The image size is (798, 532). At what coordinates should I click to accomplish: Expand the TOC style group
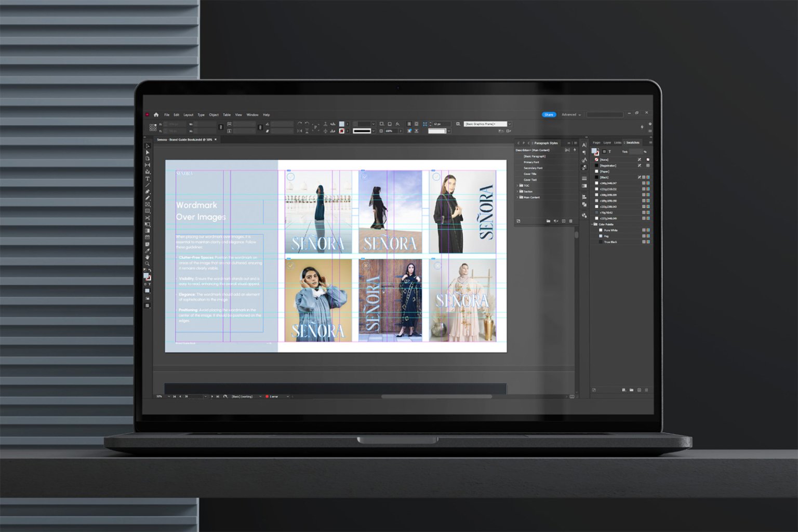pos(517,186)
